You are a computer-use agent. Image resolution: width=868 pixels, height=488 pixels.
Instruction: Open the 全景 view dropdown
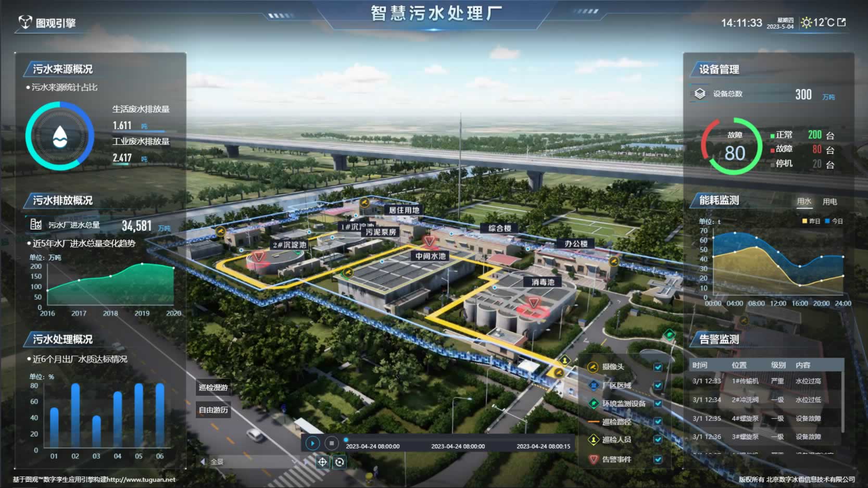pos(250,462)
